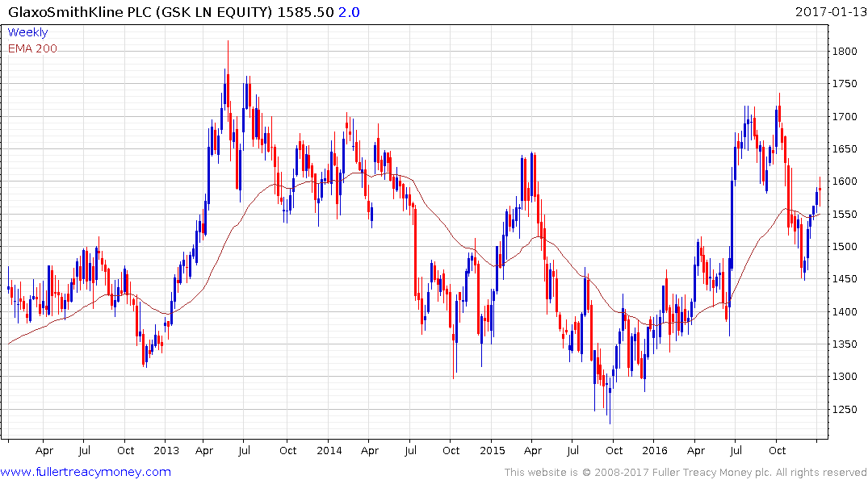Click the 1700 price axis label
This screenshot has height=484, width=868.
pos(845,117)
